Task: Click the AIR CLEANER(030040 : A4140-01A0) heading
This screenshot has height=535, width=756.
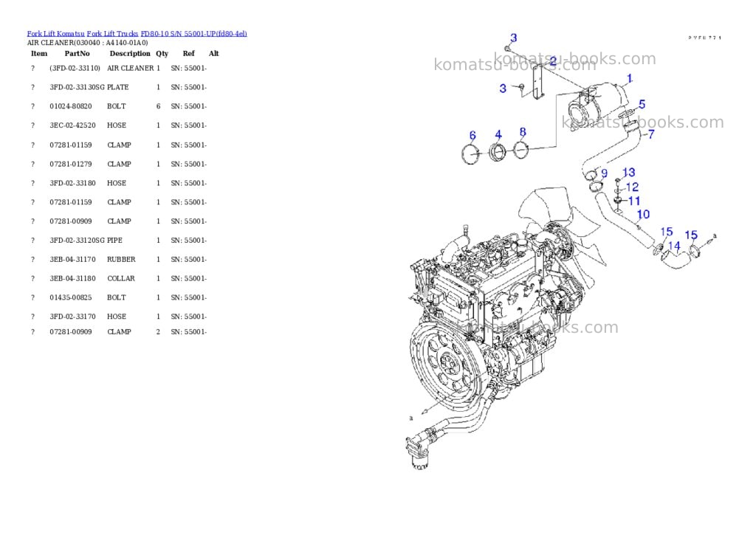Action: point(87,43)
